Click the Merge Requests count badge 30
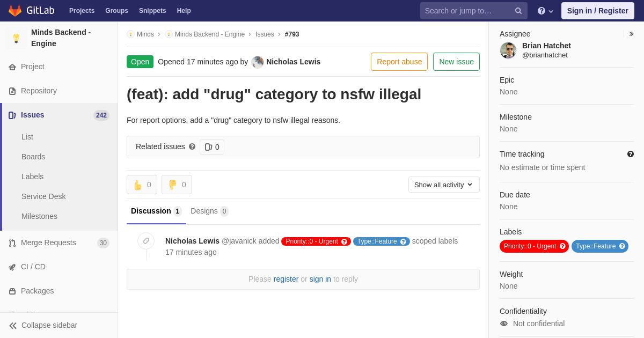Viewport: 644px width, 338px height. click(x=103, y=243)
